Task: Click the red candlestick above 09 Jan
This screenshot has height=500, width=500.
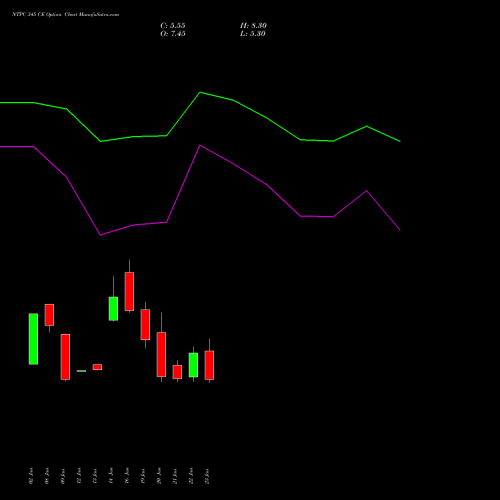Action: 65,357
